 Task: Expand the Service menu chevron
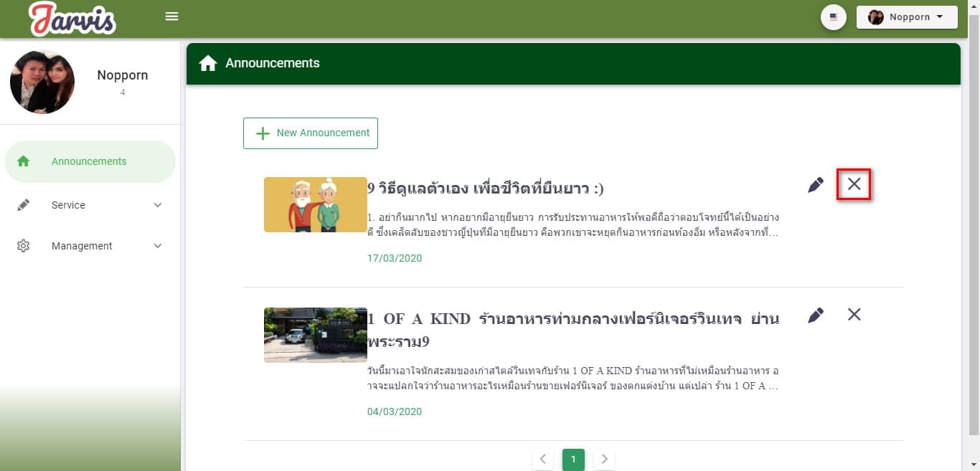coord(158,205)
